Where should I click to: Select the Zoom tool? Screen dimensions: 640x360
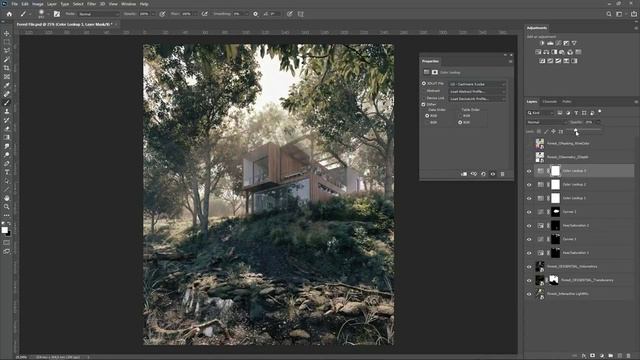click(7, 207)
